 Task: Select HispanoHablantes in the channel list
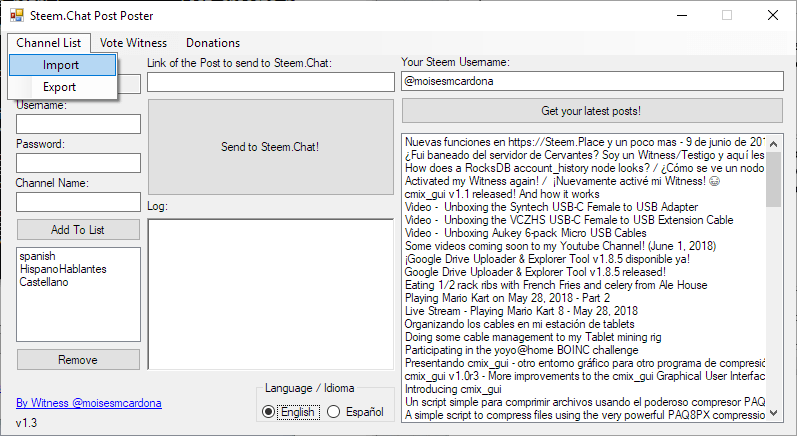[63, 269]
